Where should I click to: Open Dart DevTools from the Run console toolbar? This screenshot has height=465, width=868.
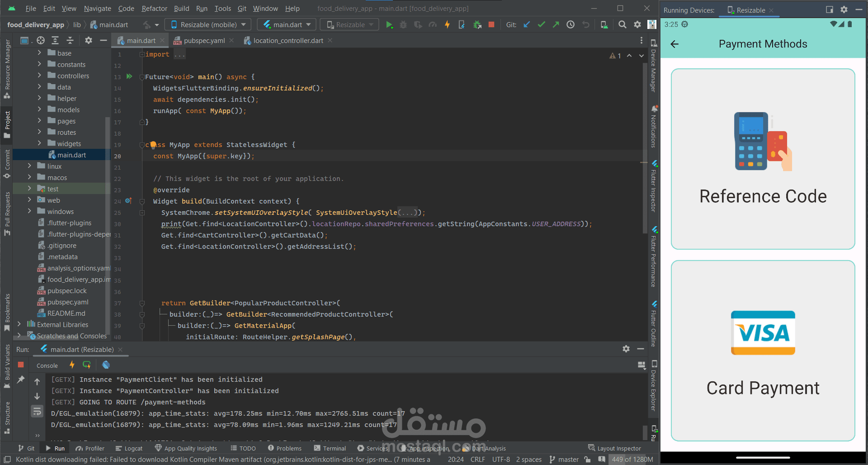click(x=106, y=365)
